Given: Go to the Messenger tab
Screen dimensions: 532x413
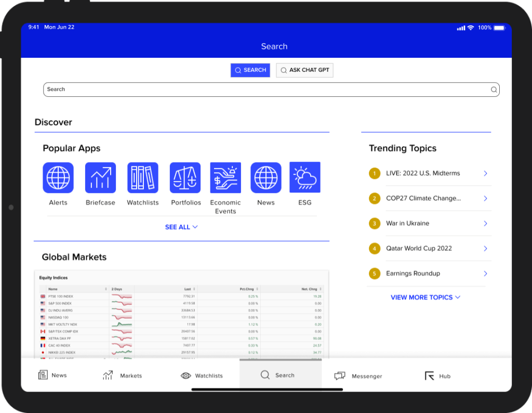Looking at the screenshot, I should 358,376.
